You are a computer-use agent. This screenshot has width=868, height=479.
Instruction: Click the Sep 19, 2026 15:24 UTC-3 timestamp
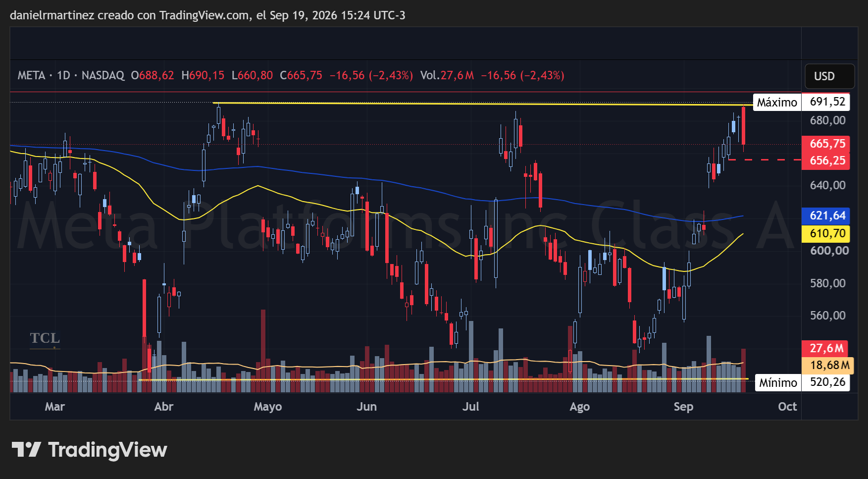click(338, 15)
